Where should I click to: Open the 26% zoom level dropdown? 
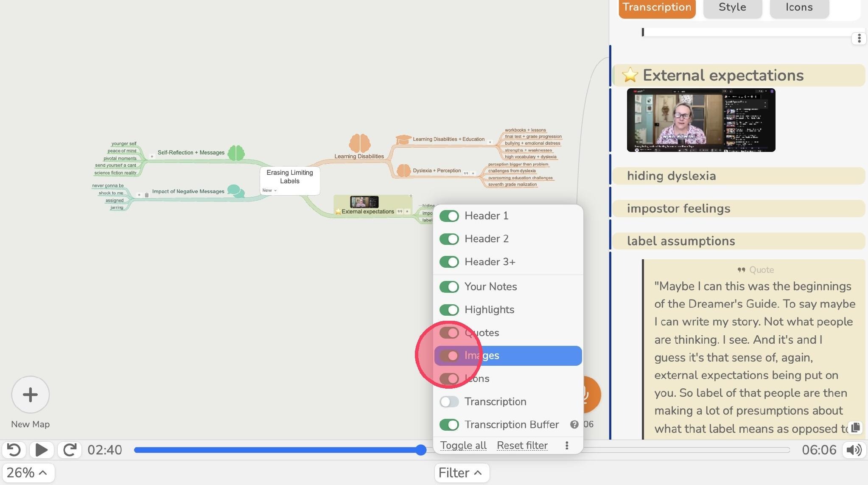[x=28, y=473]
